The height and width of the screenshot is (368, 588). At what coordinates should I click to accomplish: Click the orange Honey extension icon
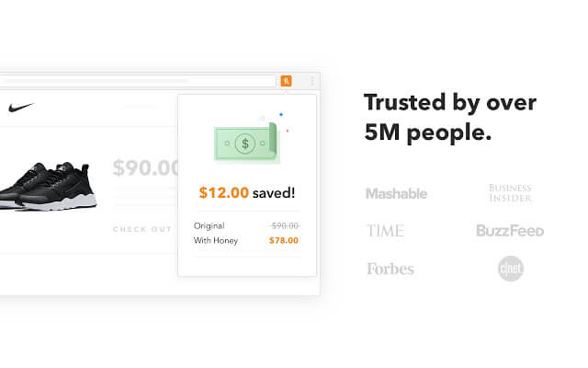click(286, 81)
